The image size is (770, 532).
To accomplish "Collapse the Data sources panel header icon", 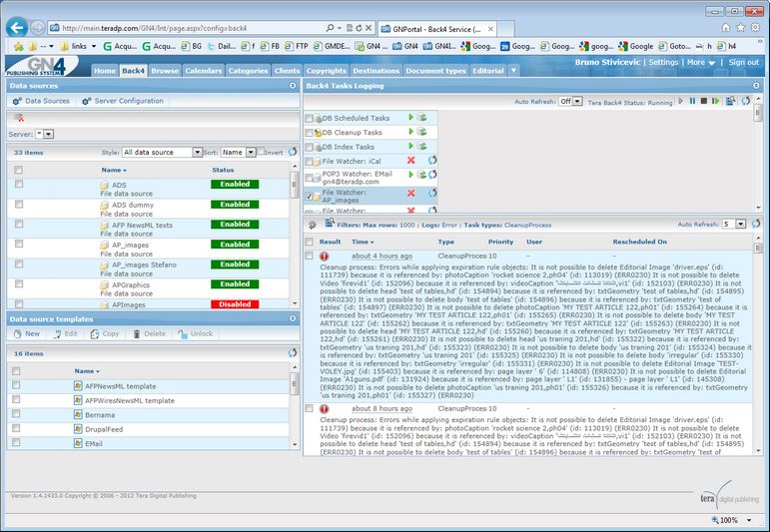I will (x=293, y=86).
